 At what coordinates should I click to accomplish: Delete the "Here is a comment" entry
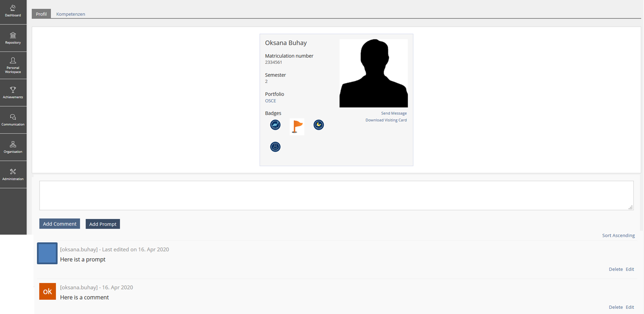(x=616, y=307)
